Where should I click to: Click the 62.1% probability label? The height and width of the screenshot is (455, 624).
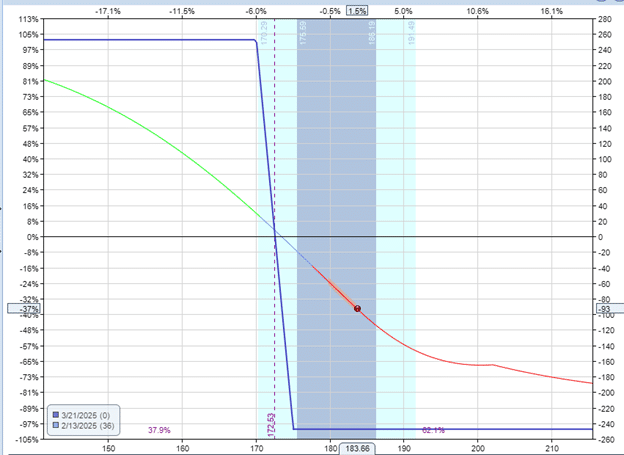(433, 430)
